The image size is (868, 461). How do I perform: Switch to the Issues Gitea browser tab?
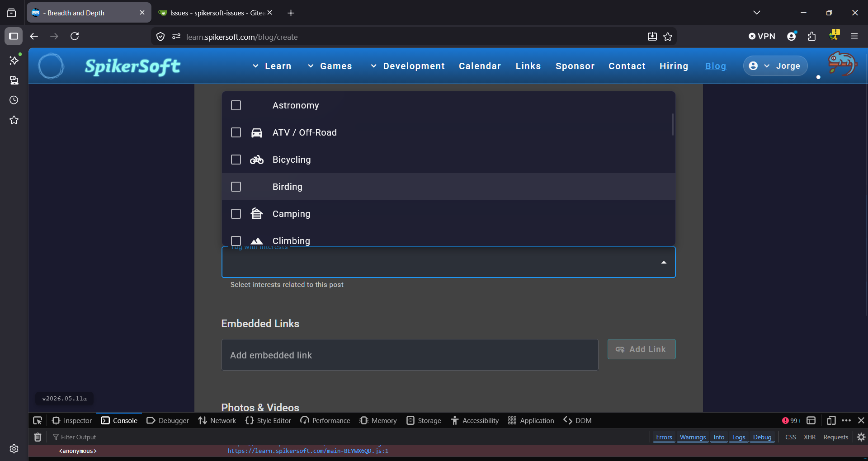pos(215,13)
